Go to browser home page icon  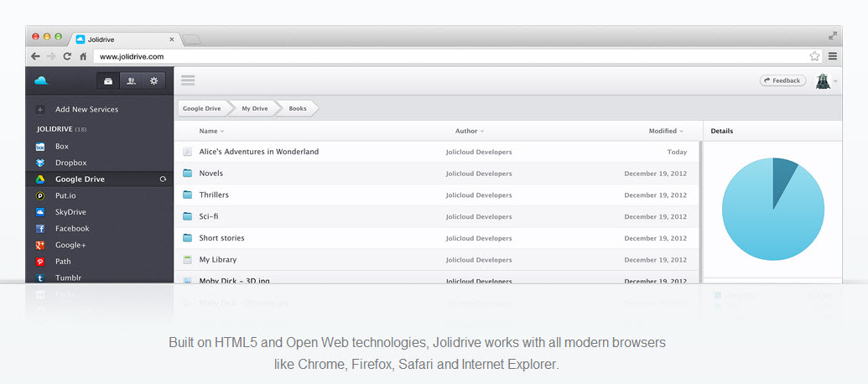(x=83, y=56)
